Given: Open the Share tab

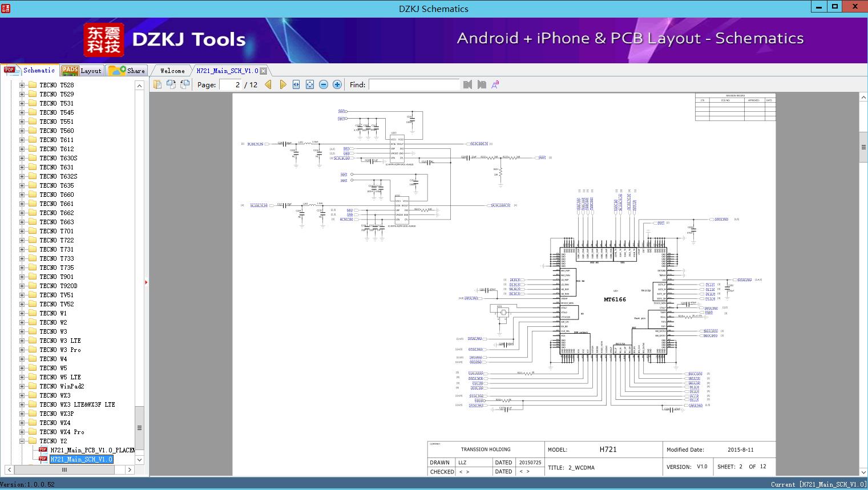Looking at the screenshot, I should 127,71.
